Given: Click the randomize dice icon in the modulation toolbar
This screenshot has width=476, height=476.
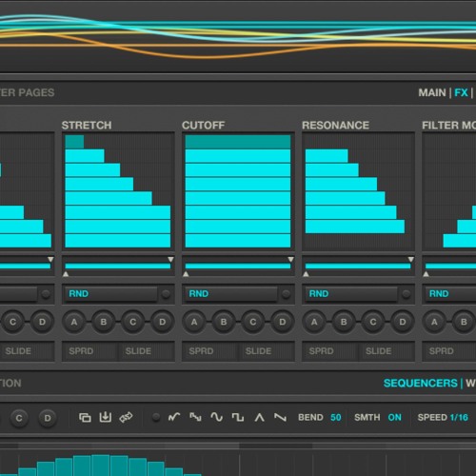Looking at the screenshot, I should (x=126, y=417).
